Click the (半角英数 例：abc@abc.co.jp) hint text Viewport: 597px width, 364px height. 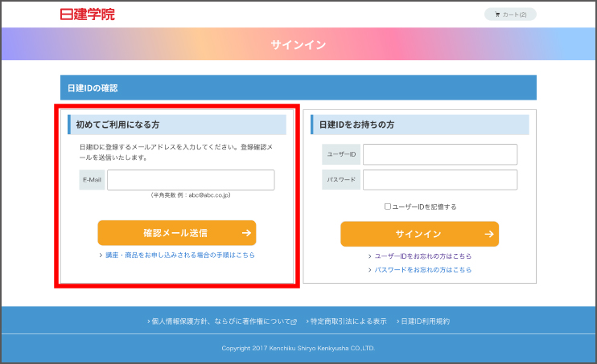(x=191, y=195)
